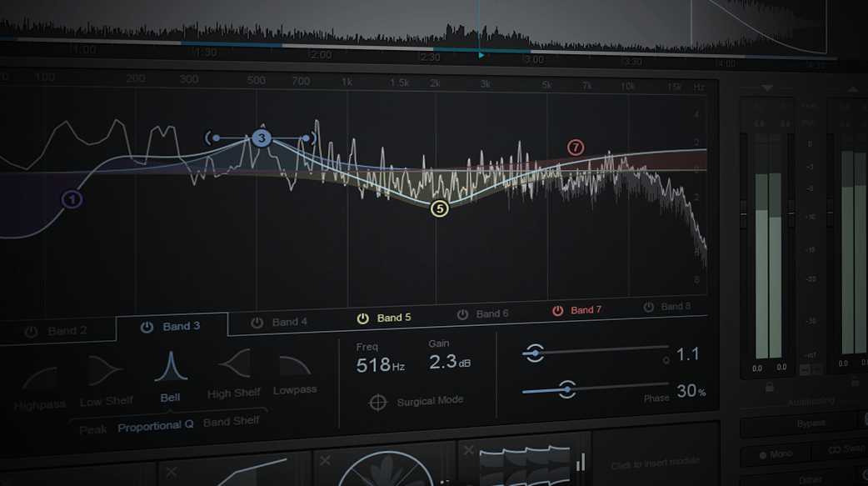Select EQ node 5 on the curve
This screenshot has width=868, height=486.
(440, 208)
